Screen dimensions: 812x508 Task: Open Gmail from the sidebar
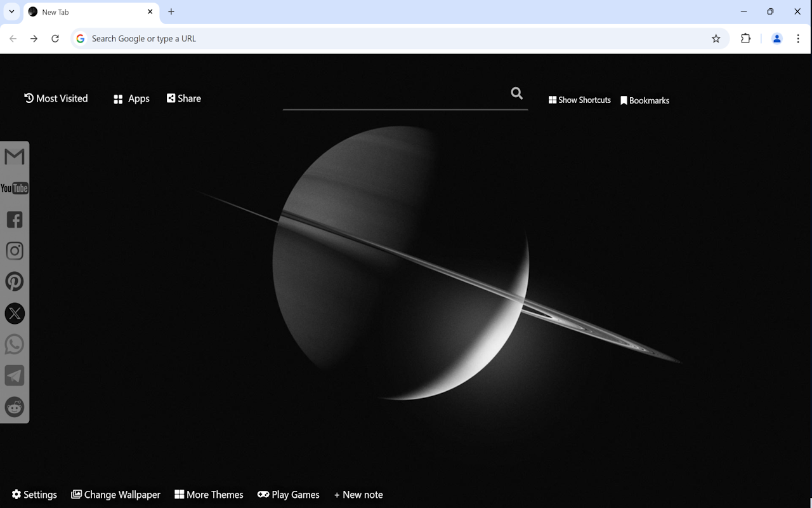tap(14, 156)
